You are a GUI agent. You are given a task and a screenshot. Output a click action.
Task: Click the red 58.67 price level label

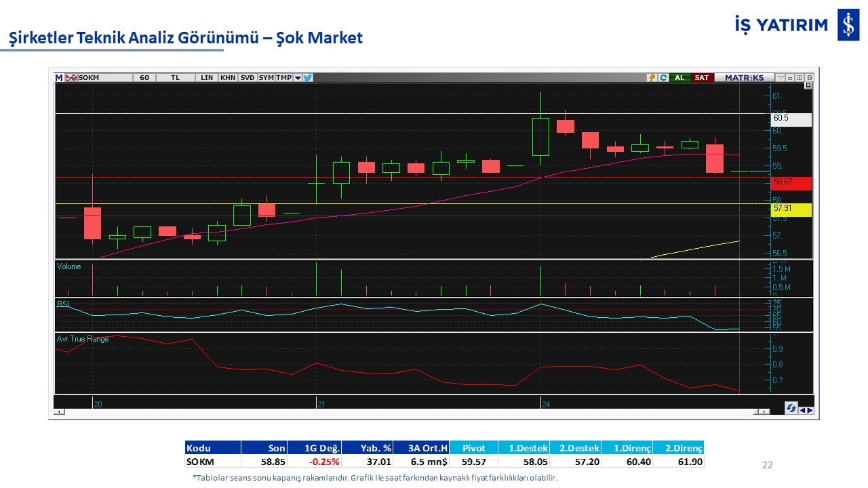coord(791,183)
